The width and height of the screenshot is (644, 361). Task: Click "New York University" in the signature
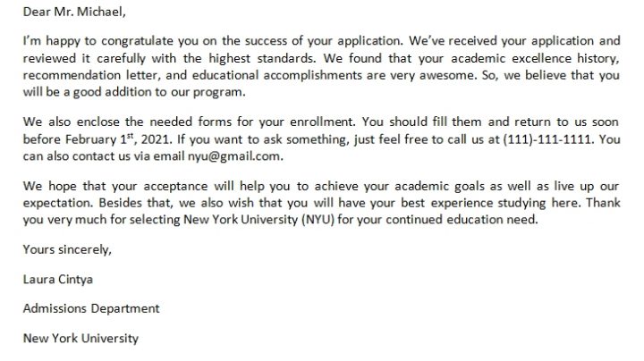point(80,338)
